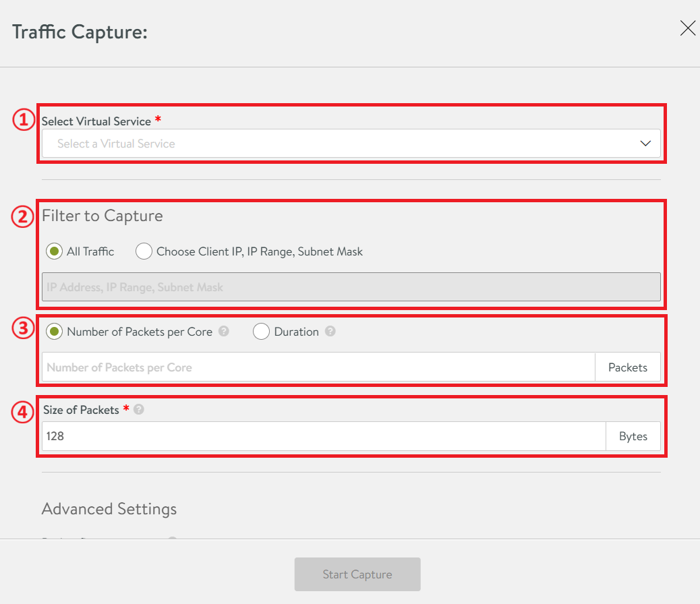Choose Client IP, IP Range, Subnet Mask option
700x604 pixels.
tap(144, 251)
